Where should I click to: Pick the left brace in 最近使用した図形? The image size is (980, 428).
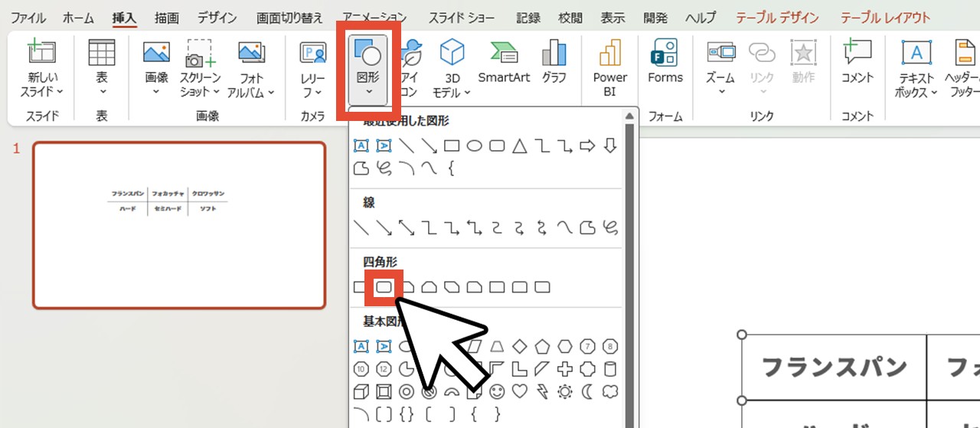point(452,168)
